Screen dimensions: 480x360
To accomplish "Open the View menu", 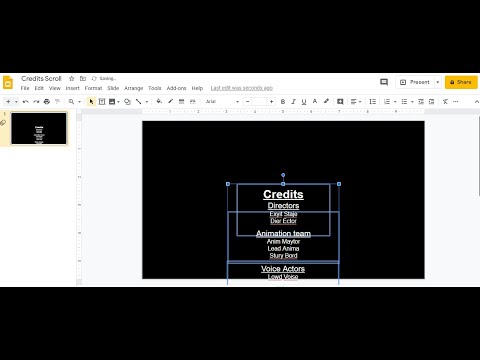I will click(x=55, y=88).
